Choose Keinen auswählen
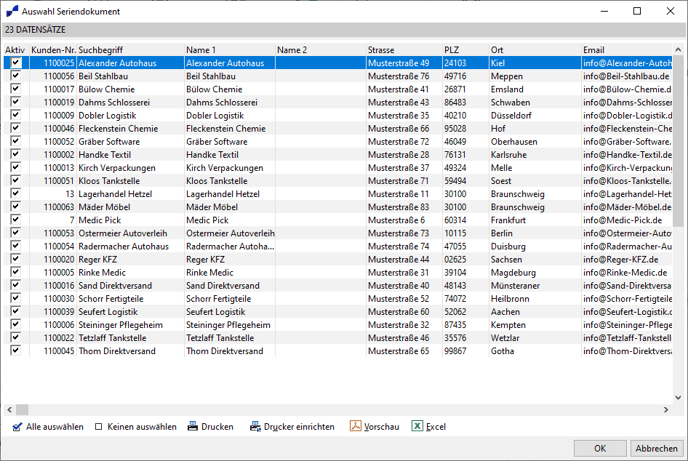The width and height of the screenshot is (688, 461). tap(136, 427)
